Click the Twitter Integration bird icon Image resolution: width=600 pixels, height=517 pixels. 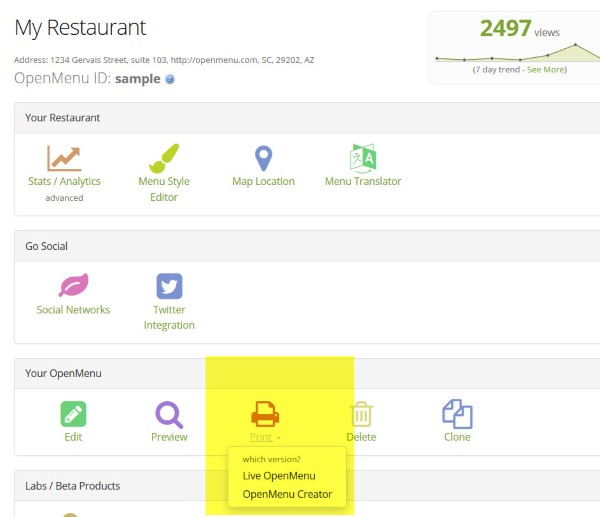coord(168,286)
